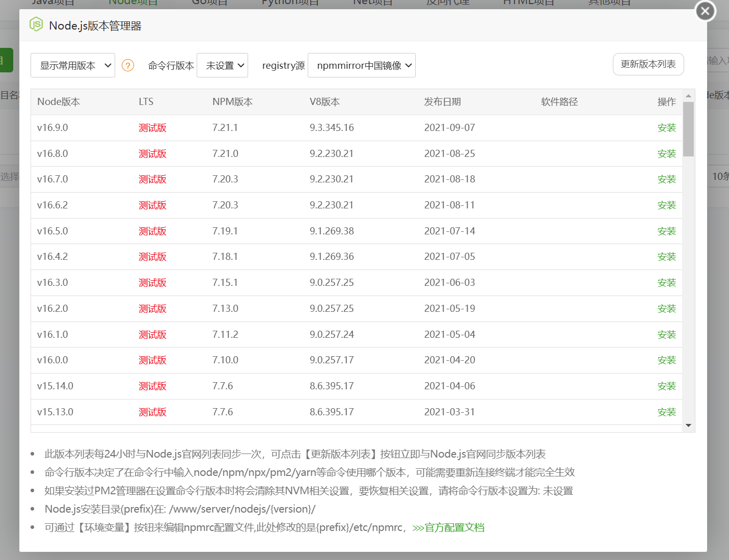
Task: Install Node.js version v15.13.0
Action: click(666, 412)
